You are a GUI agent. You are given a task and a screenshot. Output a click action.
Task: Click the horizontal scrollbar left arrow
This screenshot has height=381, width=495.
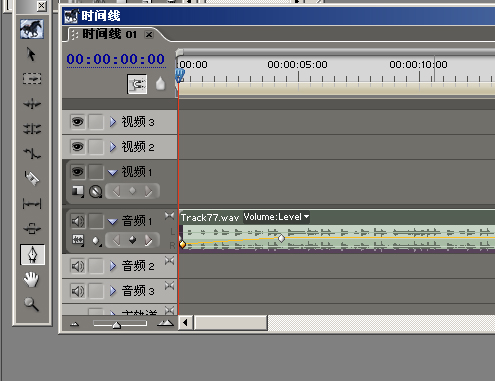pyautogui.click(x=186, y=323)
